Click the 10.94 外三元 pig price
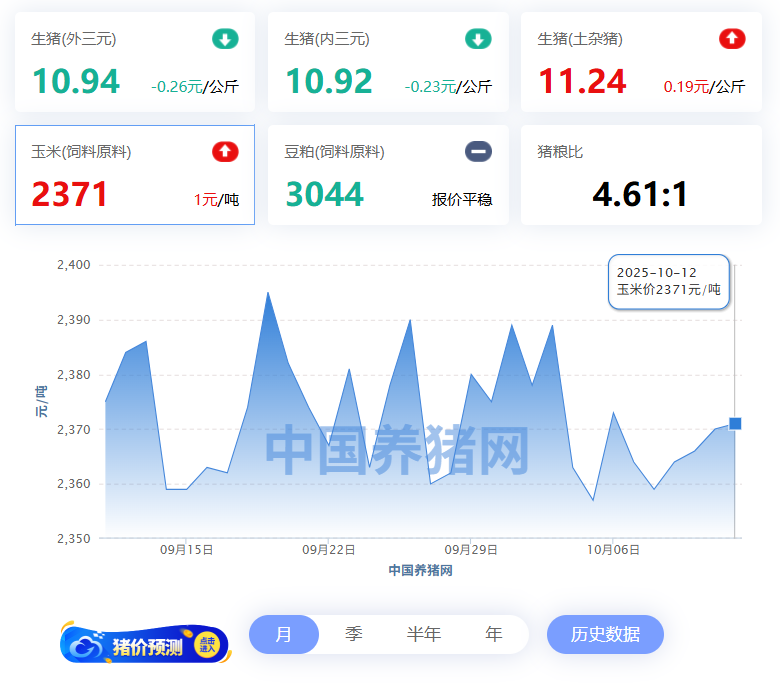Image resolution: width=780 pixels, height=685 pixels. (76, 82)
